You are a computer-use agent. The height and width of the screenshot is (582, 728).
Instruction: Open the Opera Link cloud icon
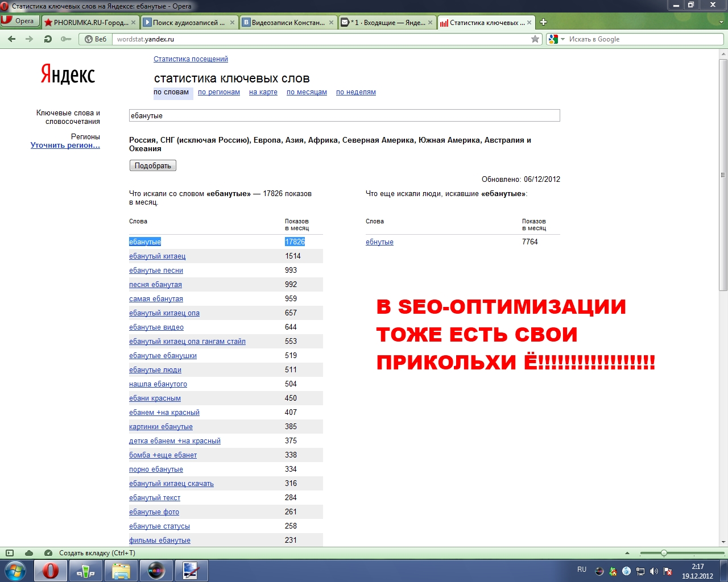click(29, 553)
